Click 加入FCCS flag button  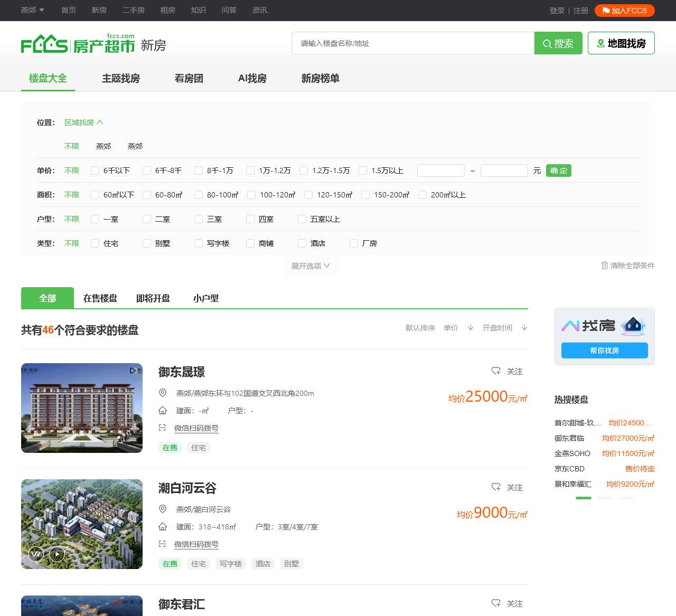click(624, 11)
